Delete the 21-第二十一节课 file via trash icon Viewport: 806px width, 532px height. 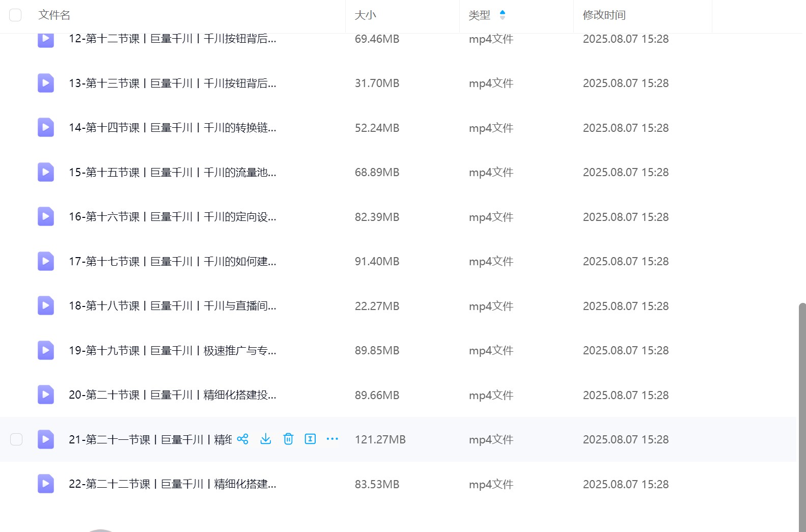point(288,439)
